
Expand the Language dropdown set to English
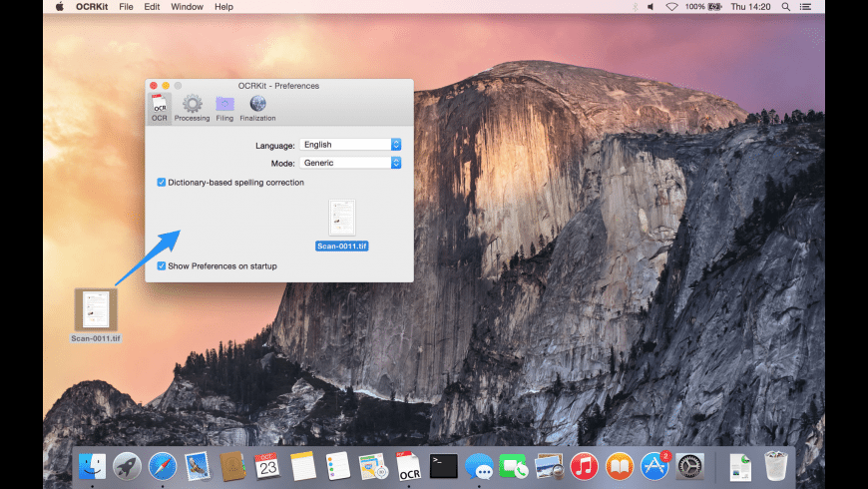tap(350, 145)
